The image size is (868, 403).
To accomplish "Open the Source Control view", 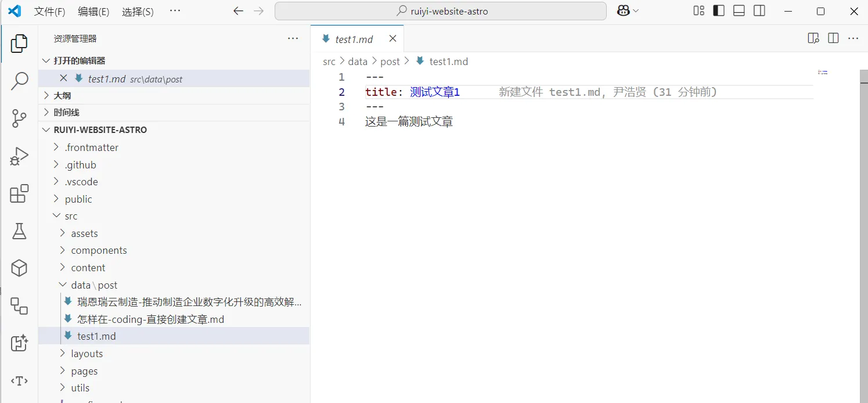I will [x=19, y=118].
